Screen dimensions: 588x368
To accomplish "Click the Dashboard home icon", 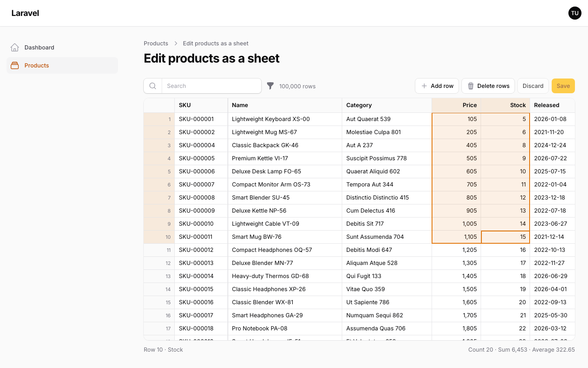I will 15,47.
